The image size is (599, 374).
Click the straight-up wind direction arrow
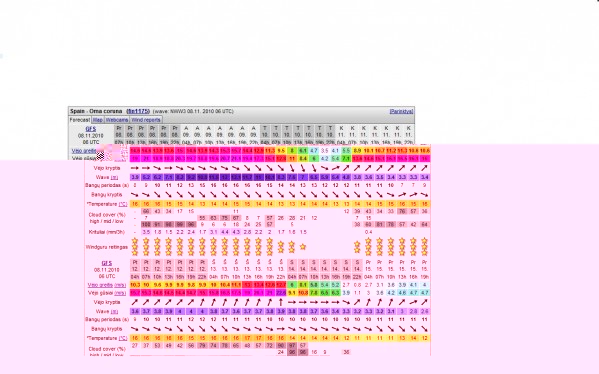281,302
